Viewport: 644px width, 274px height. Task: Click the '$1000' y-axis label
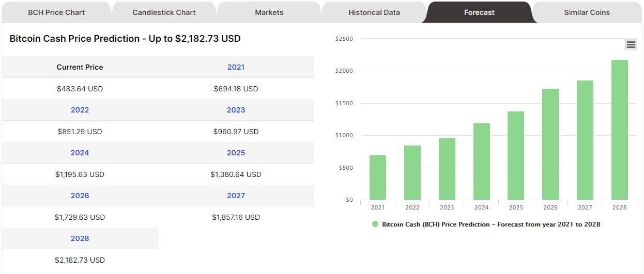pyautogui.click(x=344, y=135)
